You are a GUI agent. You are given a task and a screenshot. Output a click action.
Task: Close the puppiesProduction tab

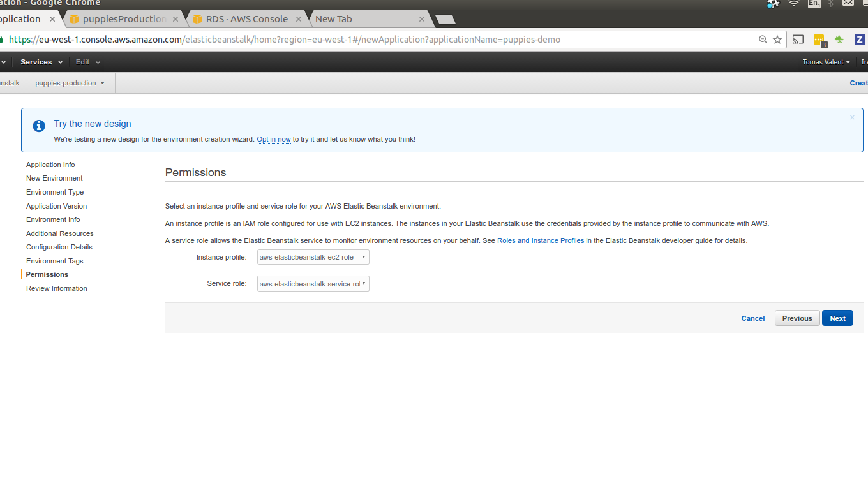(176, 19)
